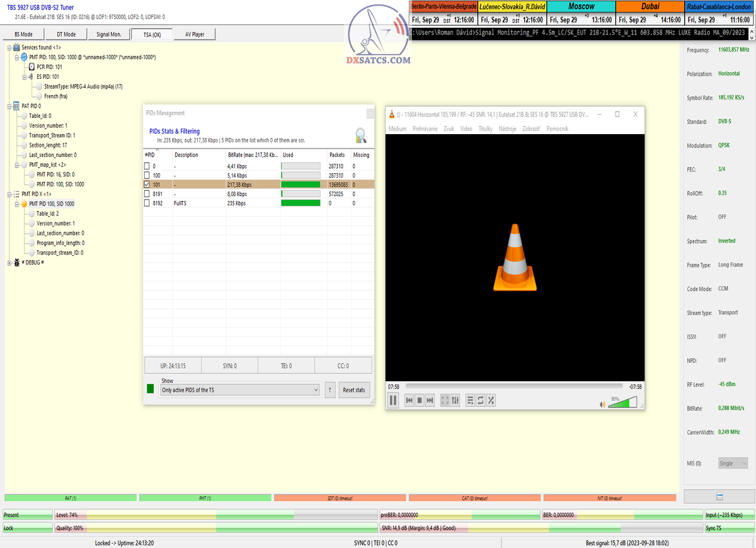Check the PID 8192 FullTS checkbox
Viewport: 756px width, 548px height.
pyautogui.click(x=147, y=203)
